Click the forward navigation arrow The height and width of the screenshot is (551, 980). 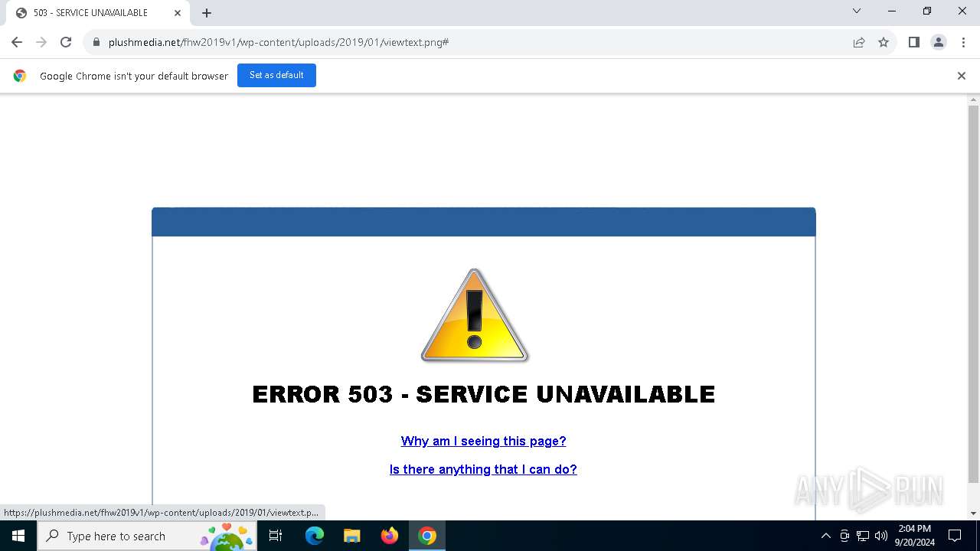click(x=41, y=42)
